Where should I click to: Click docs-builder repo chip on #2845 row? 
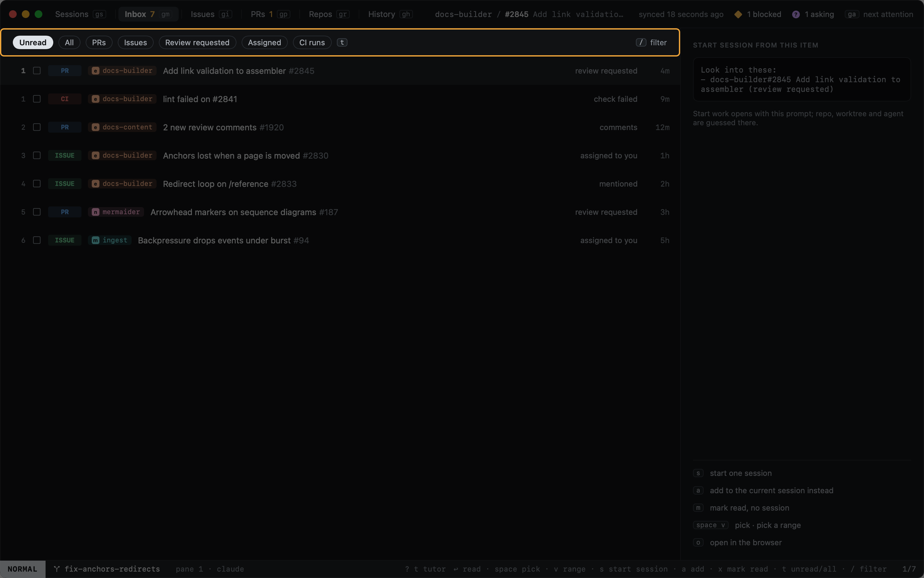(x=122, y=71)
